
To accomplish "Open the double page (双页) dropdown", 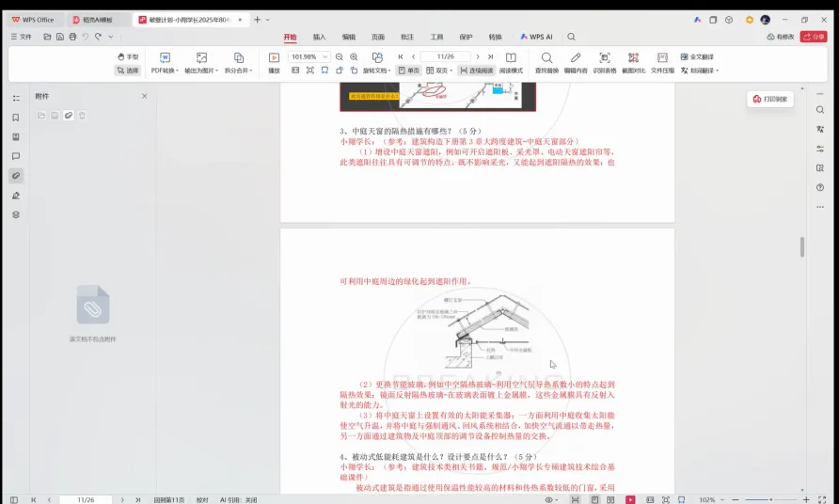I will pyautogui.click(x=439, y=71).
